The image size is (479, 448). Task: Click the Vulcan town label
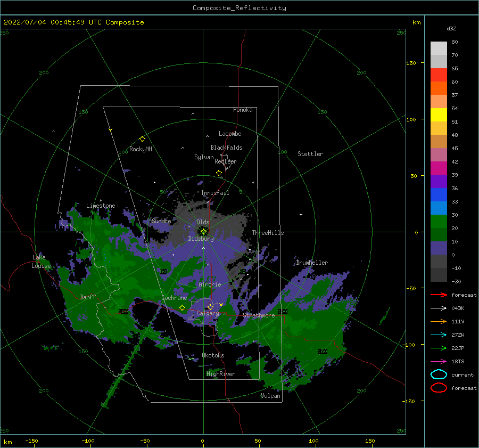coord(271,396)
